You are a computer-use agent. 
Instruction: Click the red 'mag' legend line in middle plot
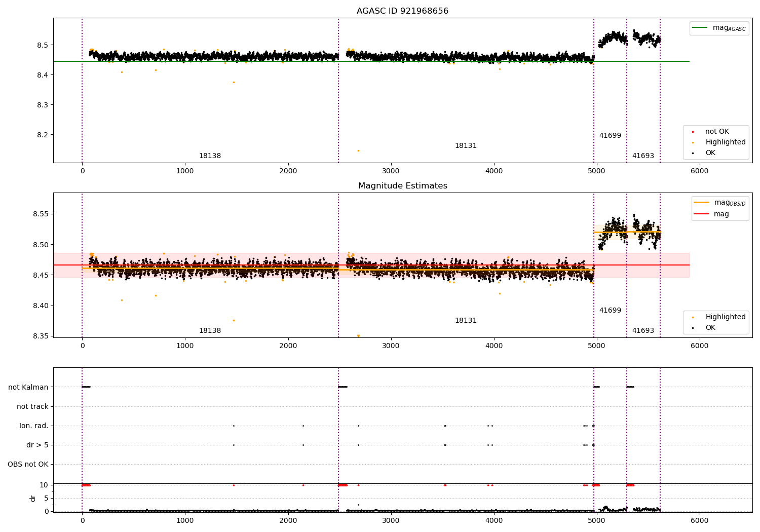click(x=701, y=214)
